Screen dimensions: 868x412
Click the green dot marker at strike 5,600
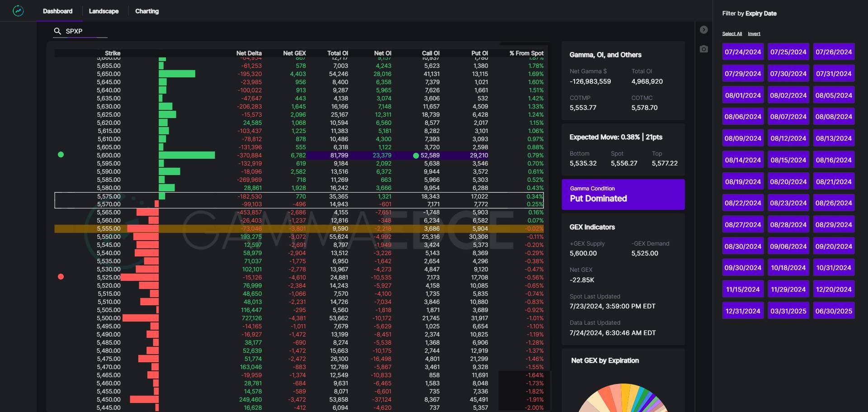[x=61, y=155]
